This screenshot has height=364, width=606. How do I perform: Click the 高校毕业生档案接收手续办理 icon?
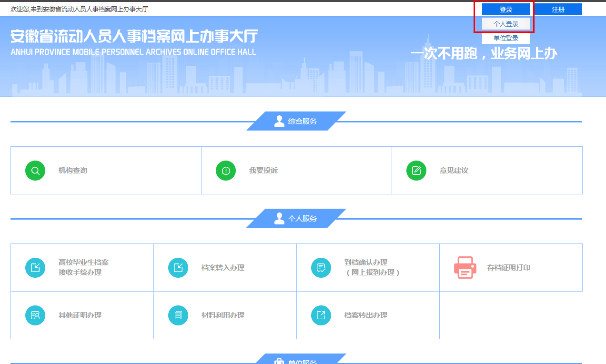click(35, 267)
